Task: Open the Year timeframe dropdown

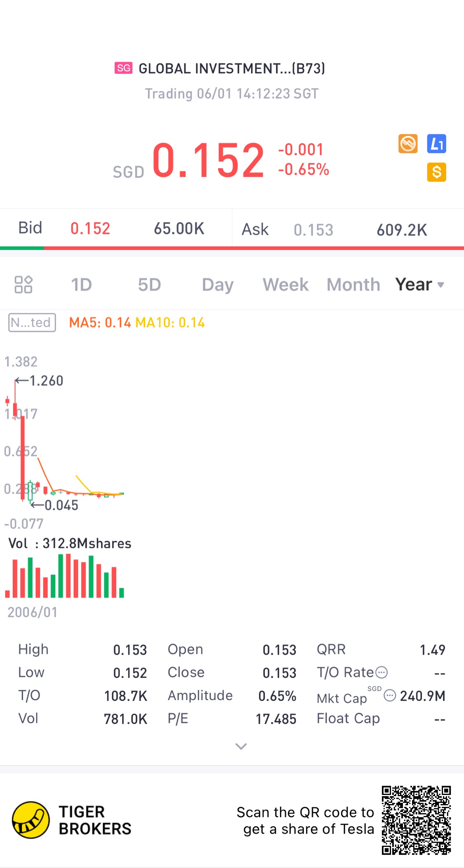Action: coord(419,285)
